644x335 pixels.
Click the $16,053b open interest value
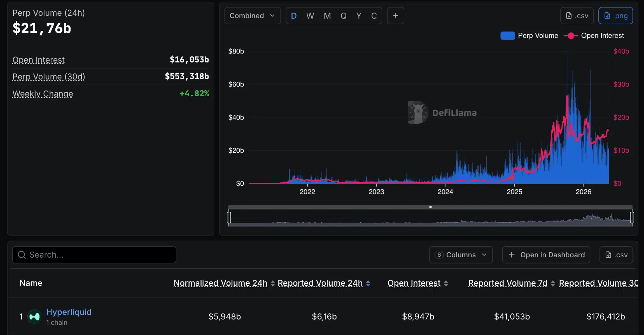click(189, 59)
